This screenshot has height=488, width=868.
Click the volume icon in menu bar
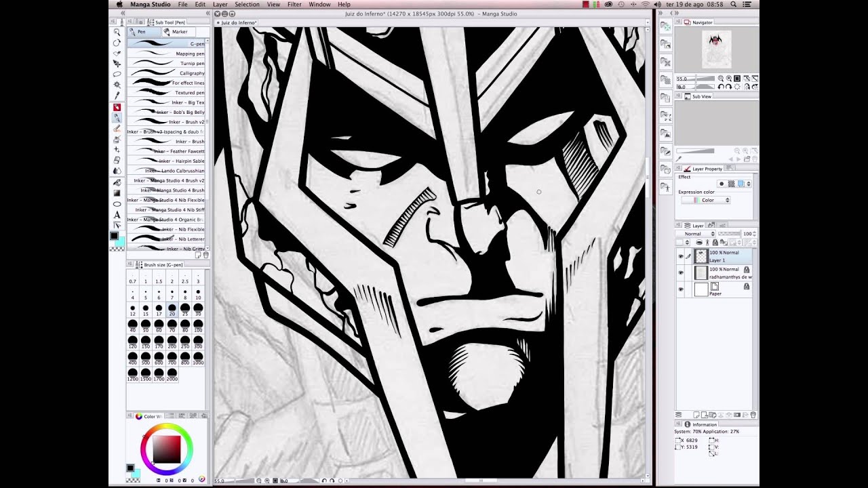point(657,4)
